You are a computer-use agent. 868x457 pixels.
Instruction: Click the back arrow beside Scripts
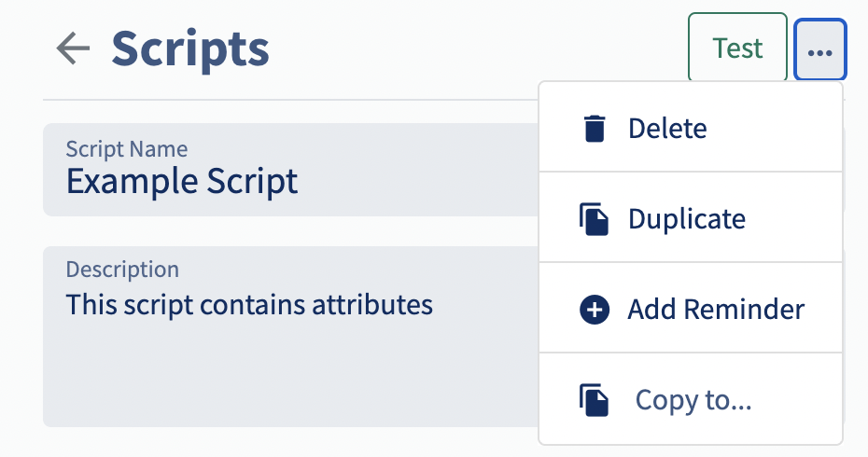73,48
